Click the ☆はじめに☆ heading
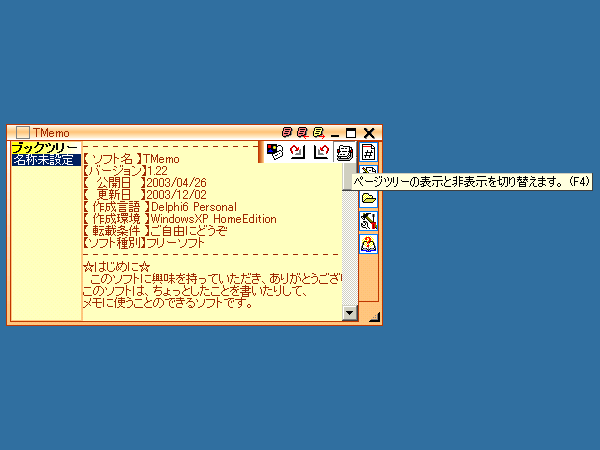The image size is (600, 450). coord(116,267)
